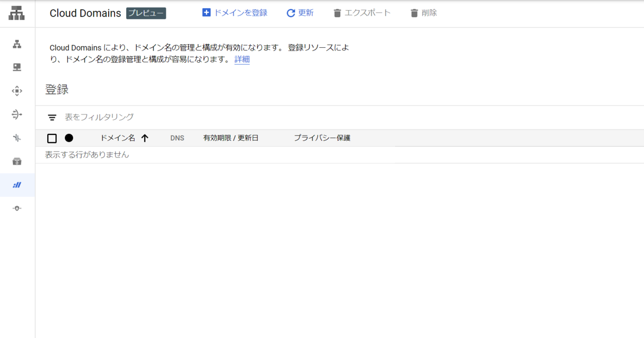644x338 pixels.
Task: Select the Cloud CDN sidebar icon
Action: point(17,91)
